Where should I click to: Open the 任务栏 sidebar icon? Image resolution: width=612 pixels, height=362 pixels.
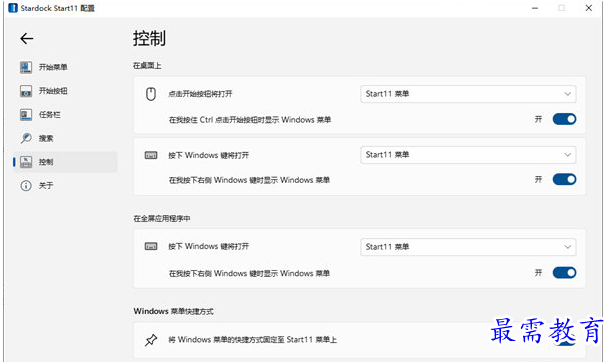(26, 114)
